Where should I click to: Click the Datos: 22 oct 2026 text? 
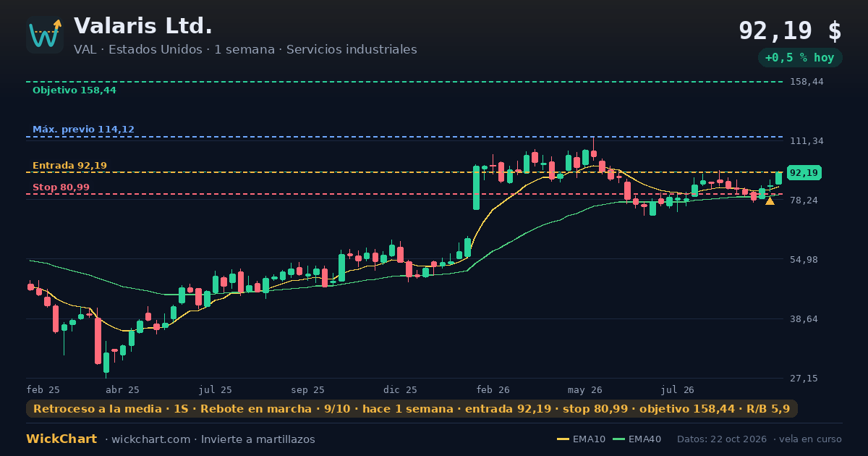723,439
